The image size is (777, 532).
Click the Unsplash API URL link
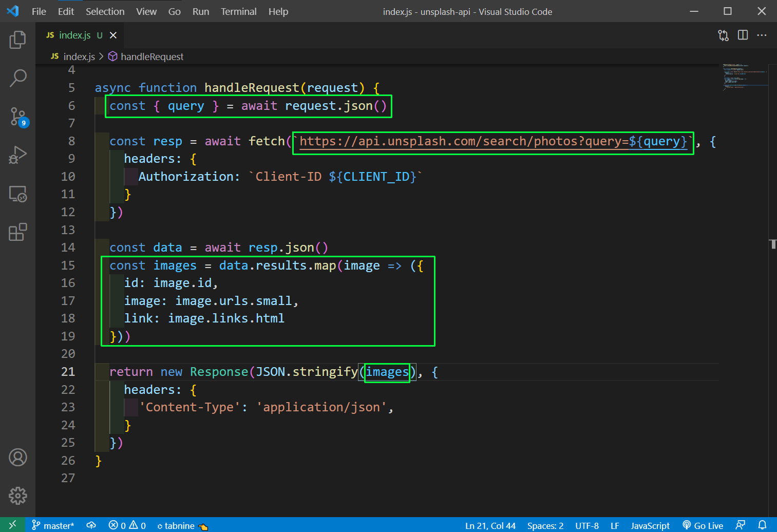pyautogui.click(x=493, y=142)
